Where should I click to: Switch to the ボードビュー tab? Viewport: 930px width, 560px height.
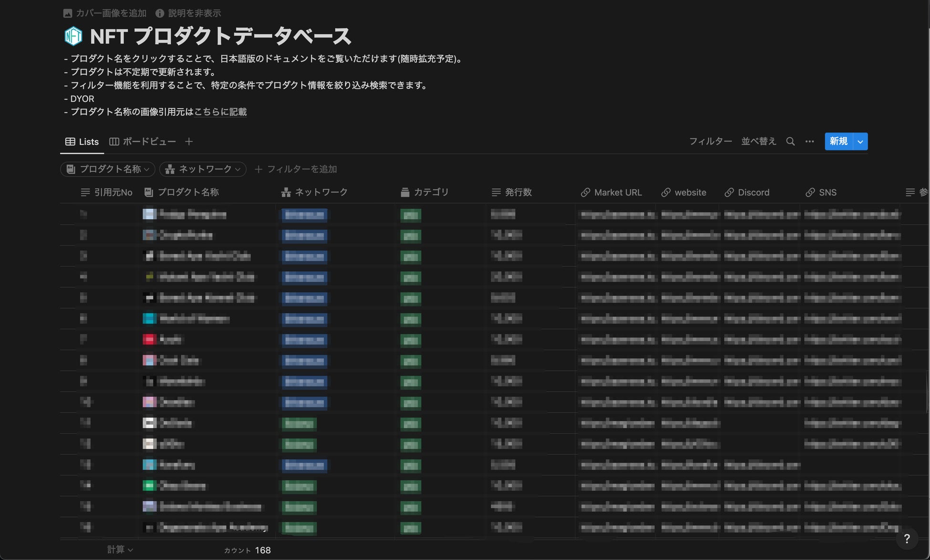[x=143, y=142]
